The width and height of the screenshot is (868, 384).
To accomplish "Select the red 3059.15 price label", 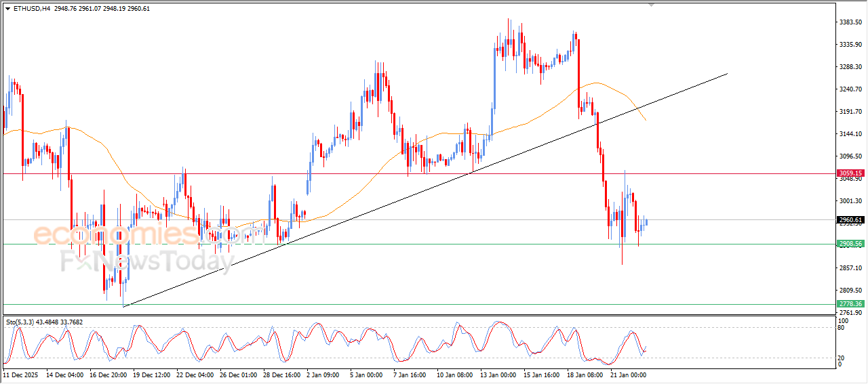I will 850,173.
